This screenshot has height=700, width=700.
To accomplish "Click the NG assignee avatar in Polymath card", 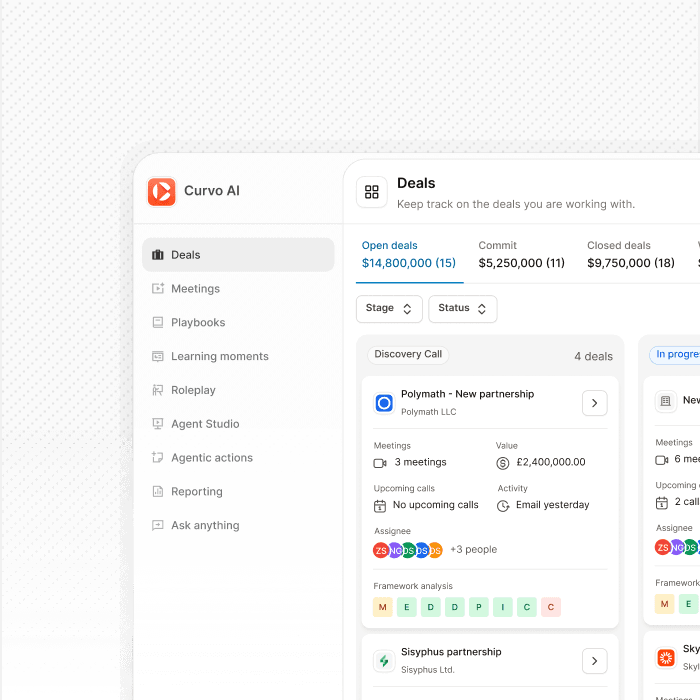I will click(x=395, y=550).
